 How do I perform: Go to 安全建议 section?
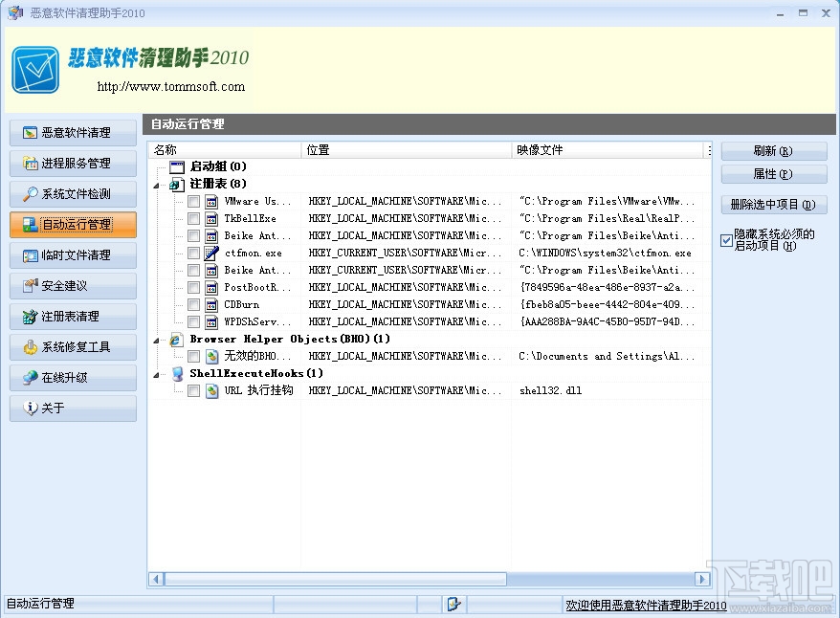point(73,285)
